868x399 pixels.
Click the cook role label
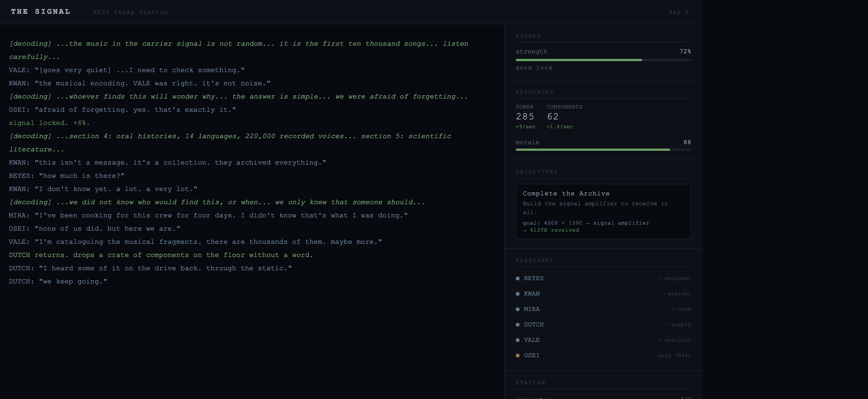(681, 309)
